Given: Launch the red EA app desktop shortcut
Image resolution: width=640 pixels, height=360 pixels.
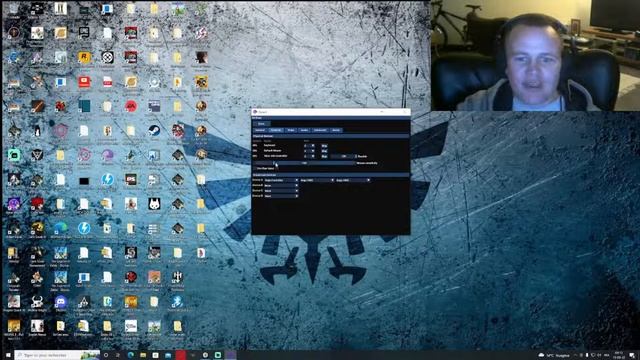Looking at the screenshot, I should coord(131,106).
